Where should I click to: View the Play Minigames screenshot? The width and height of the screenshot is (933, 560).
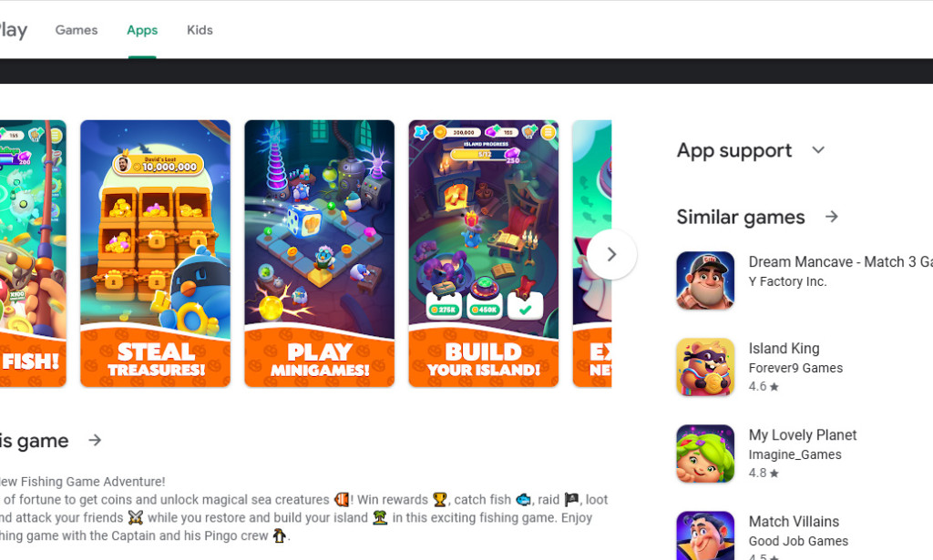(x=320, y=254)
